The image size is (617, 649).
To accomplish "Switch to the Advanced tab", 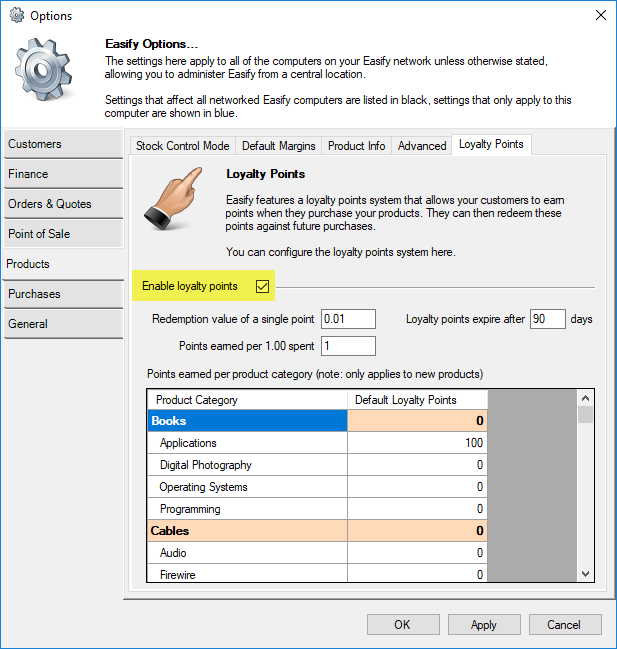I will 422,146.
